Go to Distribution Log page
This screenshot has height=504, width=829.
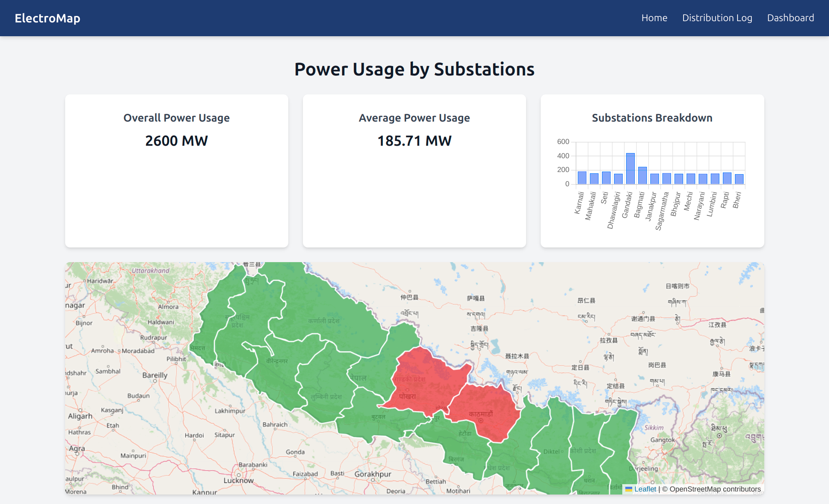pyautogui.click(x=717, y=18)
